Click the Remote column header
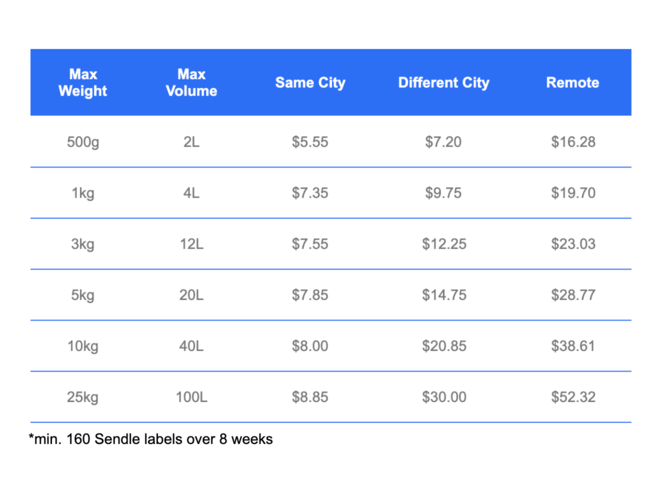The height and width of the screenshot is (495, 660). 572,82
